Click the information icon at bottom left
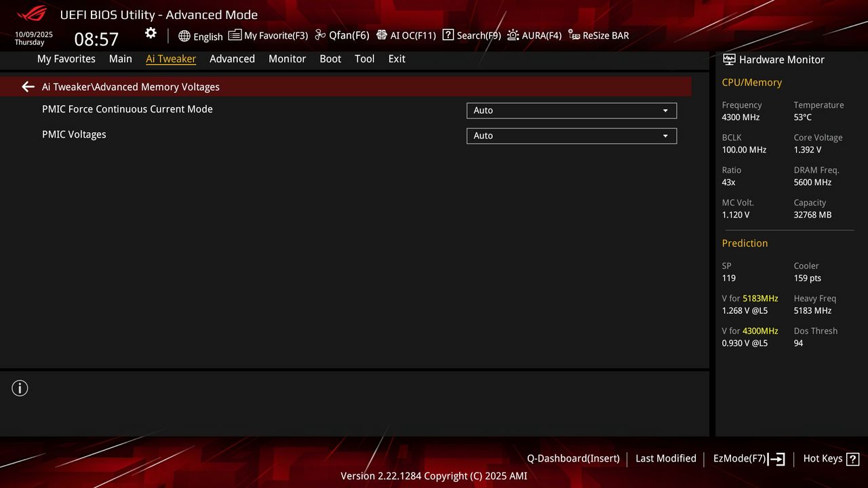The width and height of the screenshot is (868, 488). coord(20,388)
